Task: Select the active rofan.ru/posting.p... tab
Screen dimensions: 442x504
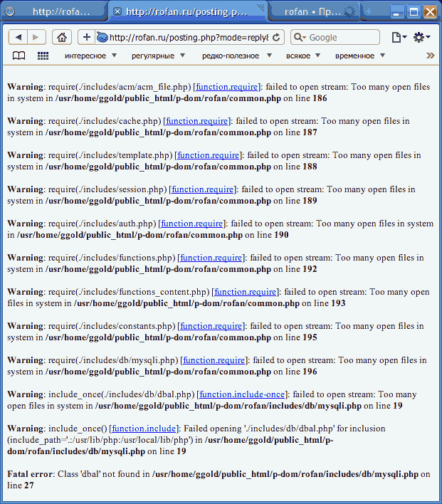Action: [187, 12]
